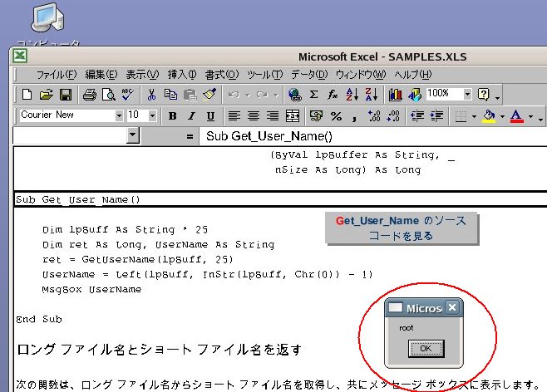This screenshot has width=547, height=392.
Task: Cut selection with the scissors icon
Action: [151, 95]
